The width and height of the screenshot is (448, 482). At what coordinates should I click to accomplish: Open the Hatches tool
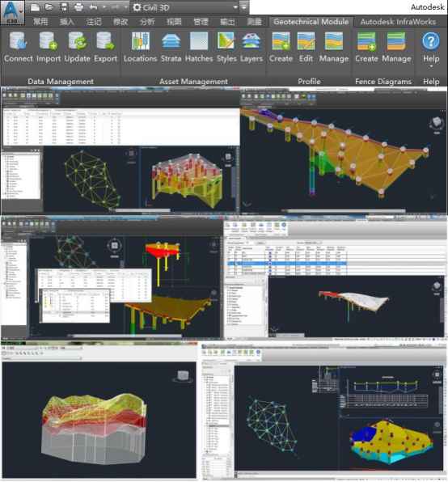pyautogui.click(x=199, y=41)
